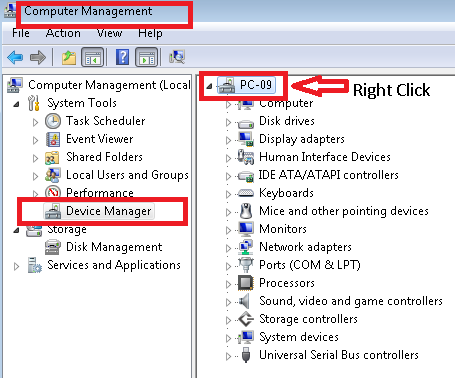Click the System Tools wrench icon
This screenshot has height=378, width=455.
[x=34, y=103]
